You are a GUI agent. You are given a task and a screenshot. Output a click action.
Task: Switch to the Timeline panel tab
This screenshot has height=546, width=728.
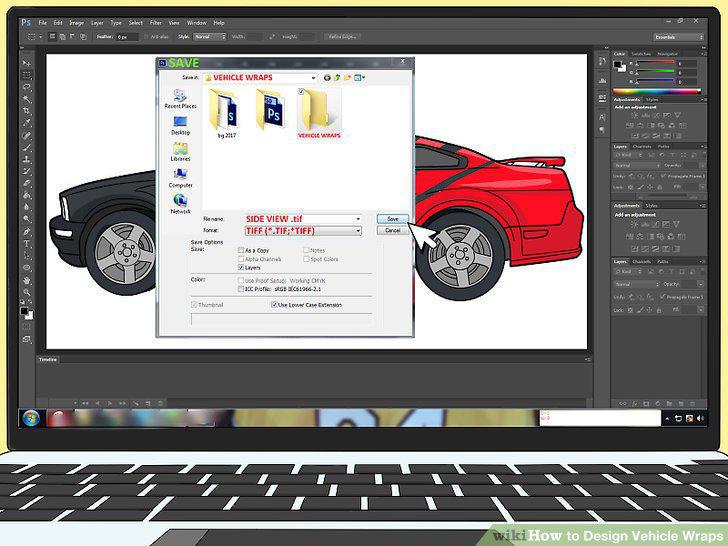click(x=48, y=359)
